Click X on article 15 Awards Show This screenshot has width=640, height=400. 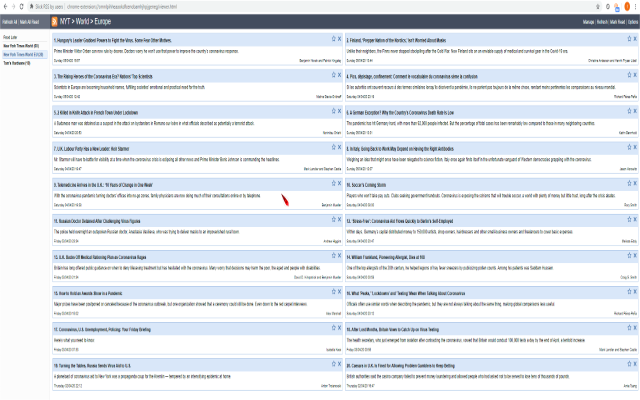click(339, 291)
